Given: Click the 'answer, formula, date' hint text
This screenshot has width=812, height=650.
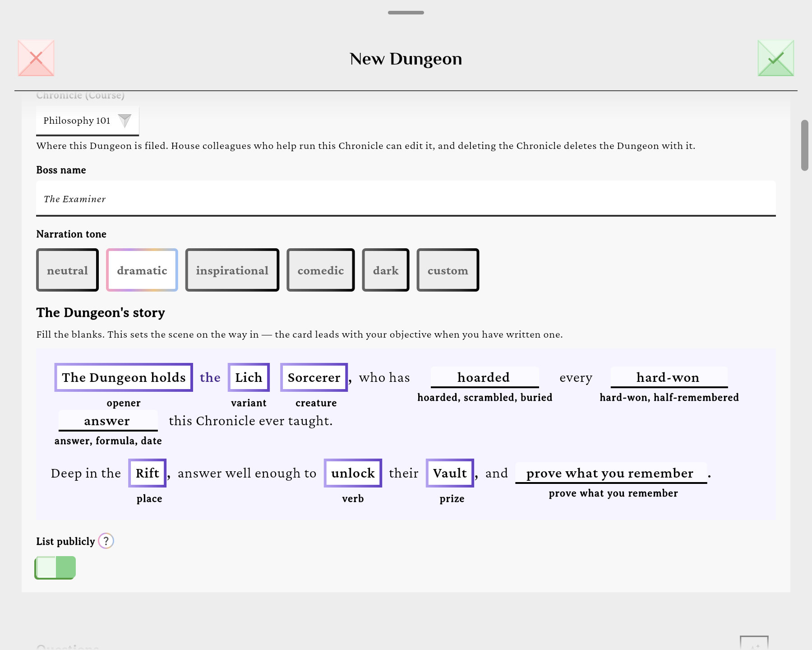Looking at the screenshot, I should (x=108, y=441).
